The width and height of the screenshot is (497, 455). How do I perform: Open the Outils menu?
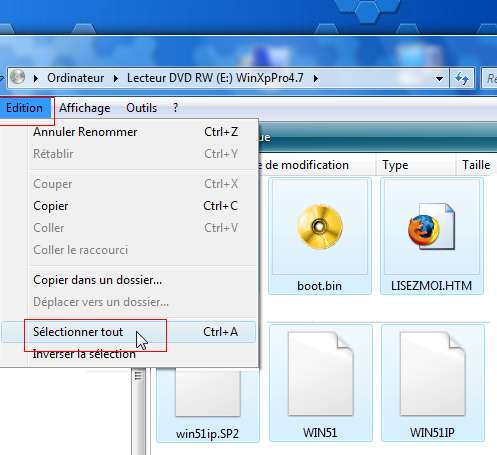(141, 108)
